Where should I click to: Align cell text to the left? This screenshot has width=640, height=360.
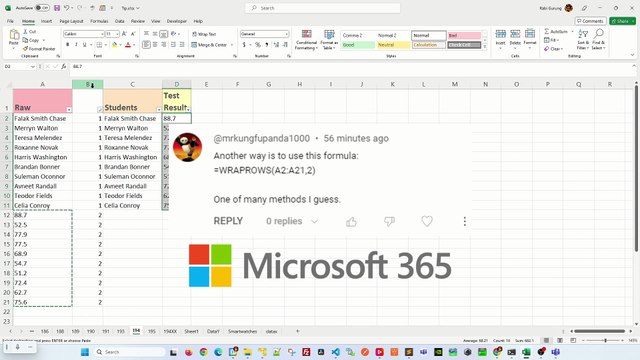[146, 44]
